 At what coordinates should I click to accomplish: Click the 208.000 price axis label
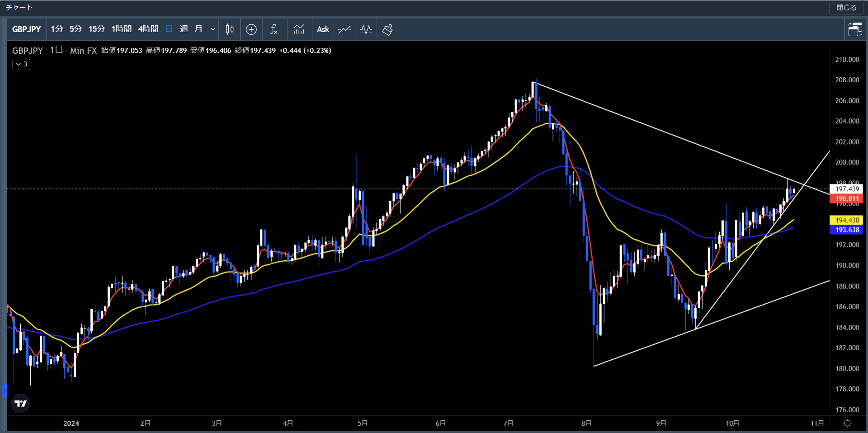point(847,80)
